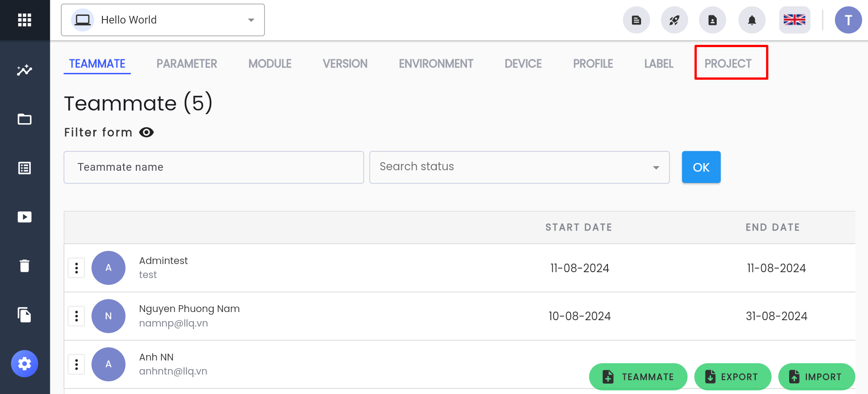
Task: Expand the Hello World project dropdown
Action: pyautogui.click(x=163, y=20)
